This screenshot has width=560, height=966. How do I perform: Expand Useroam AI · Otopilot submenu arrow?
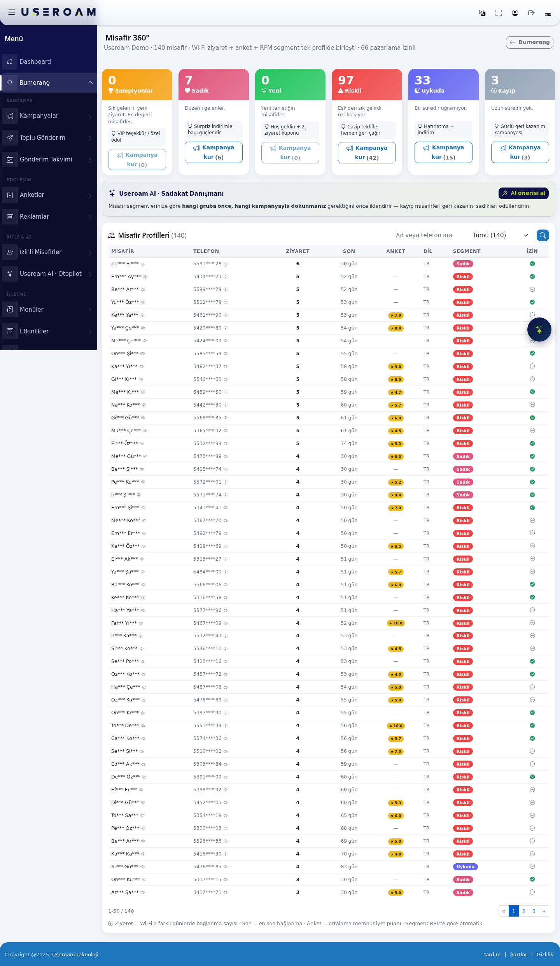pos(90,274)
